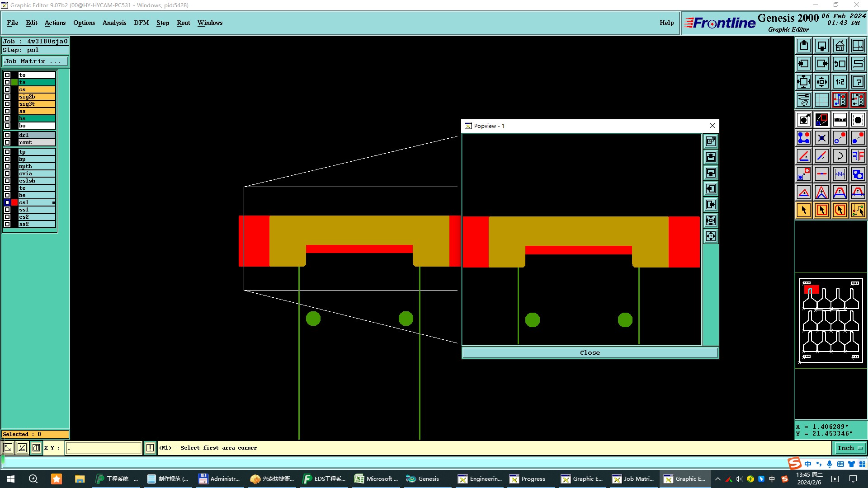Click the rotate feature tool icon

tap(840, 156)
